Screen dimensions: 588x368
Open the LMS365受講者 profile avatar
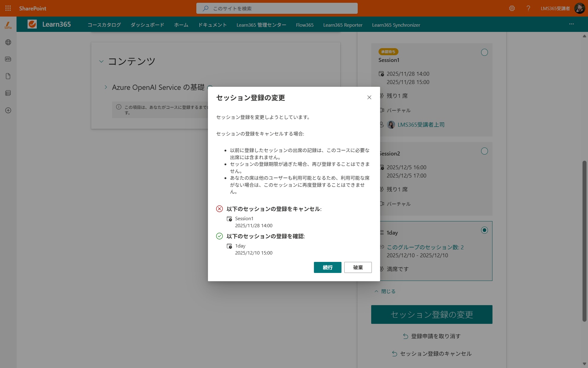click(579, 8)
